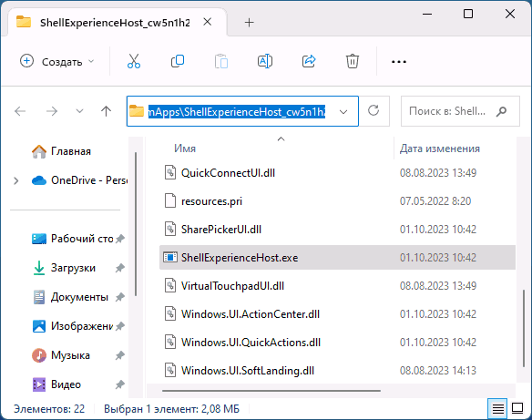Open Загрузки in navigation pane
This screenshot has height=420, width=532.
click(65, 268)
